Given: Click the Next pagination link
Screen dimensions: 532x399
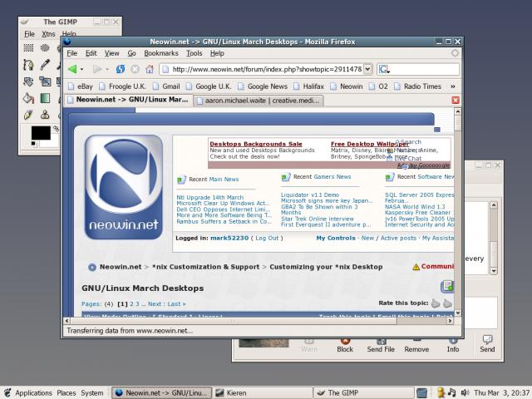Looking at the screenshot, I should coord(155,304).
